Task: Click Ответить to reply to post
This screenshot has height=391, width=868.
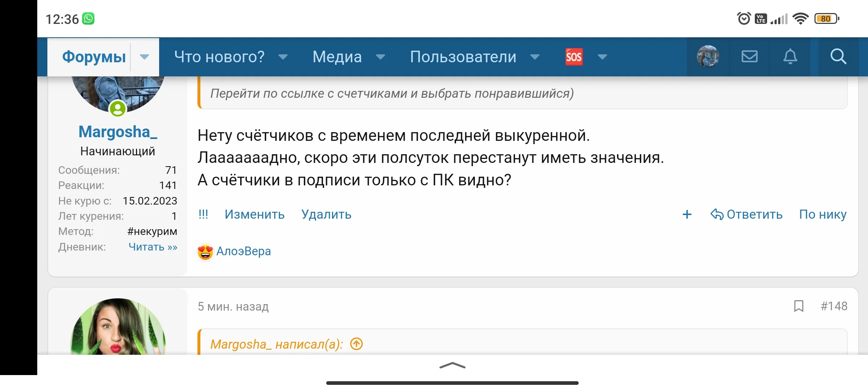Action: (x=746, y=215)
